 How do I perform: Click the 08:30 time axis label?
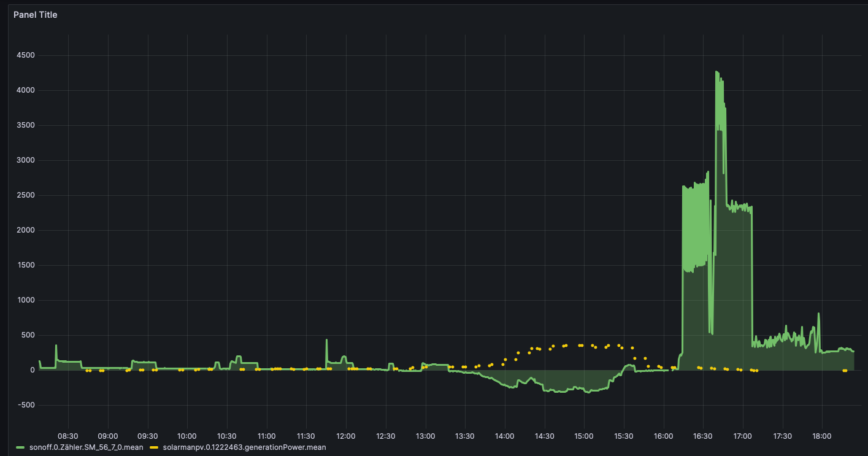coord(68,436)
